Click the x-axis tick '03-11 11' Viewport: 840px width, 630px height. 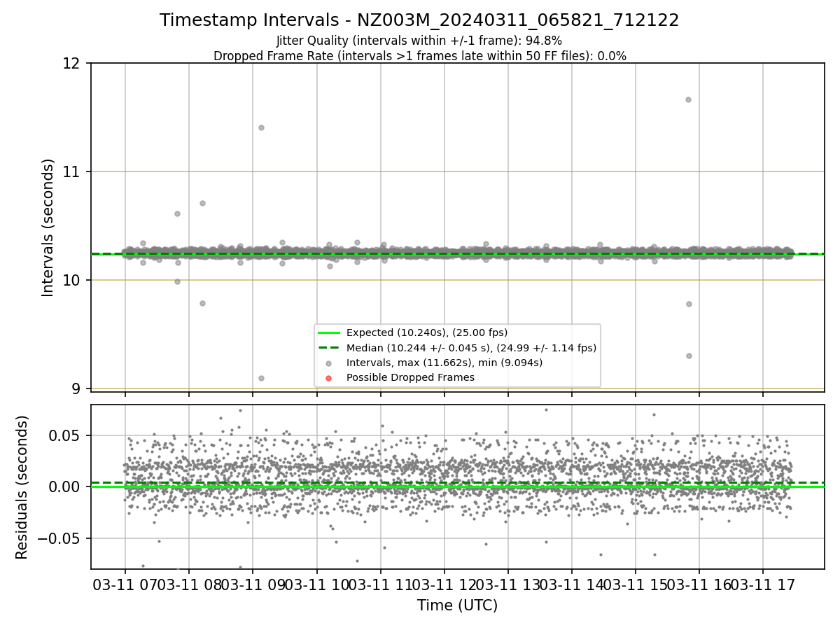(380, 584)
